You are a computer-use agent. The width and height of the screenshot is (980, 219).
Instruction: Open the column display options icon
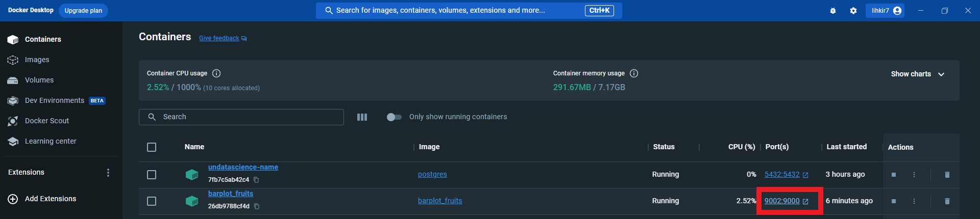(362, 117)
